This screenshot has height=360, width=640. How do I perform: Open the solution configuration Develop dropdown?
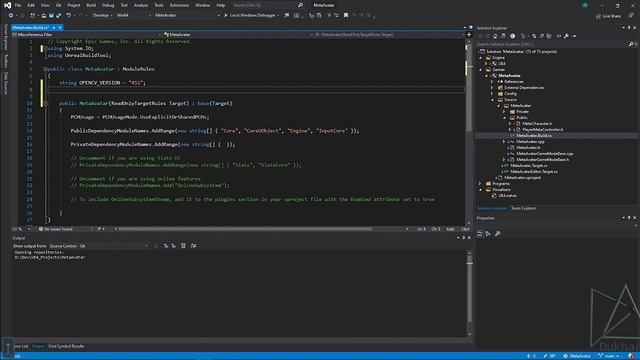click(x=101, y=16)
